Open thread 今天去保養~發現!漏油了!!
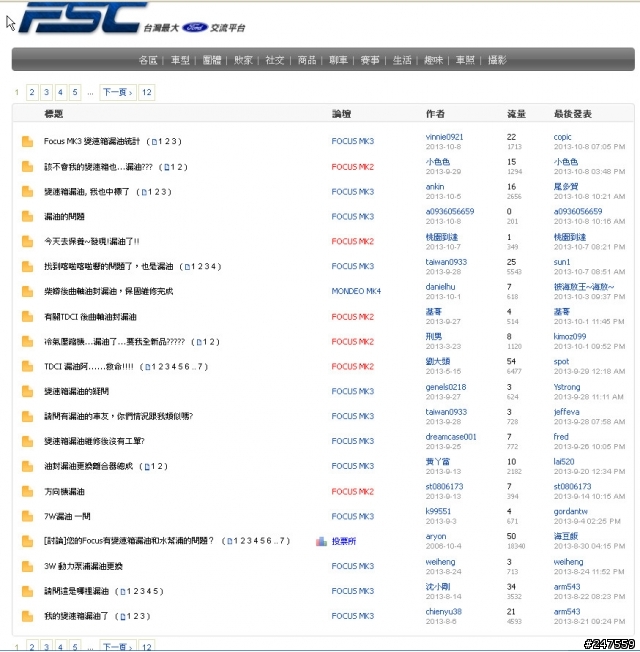Image resolution: width=640 pixels, height=652 pixels. [x=92, y=242]
